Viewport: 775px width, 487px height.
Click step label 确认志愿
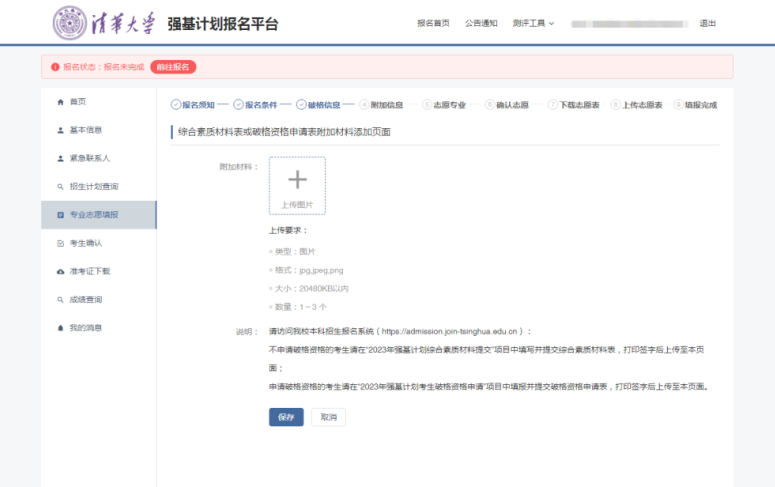[513, 104]
